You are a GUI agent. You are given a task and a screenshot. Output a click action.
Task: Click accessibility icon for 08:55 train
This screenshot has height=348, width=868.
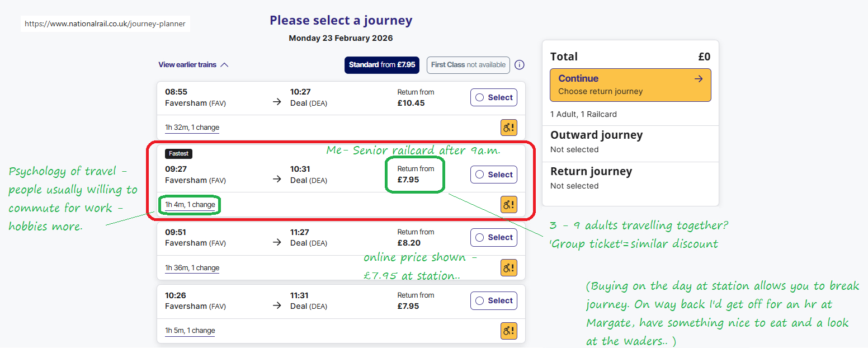(508, 128)
